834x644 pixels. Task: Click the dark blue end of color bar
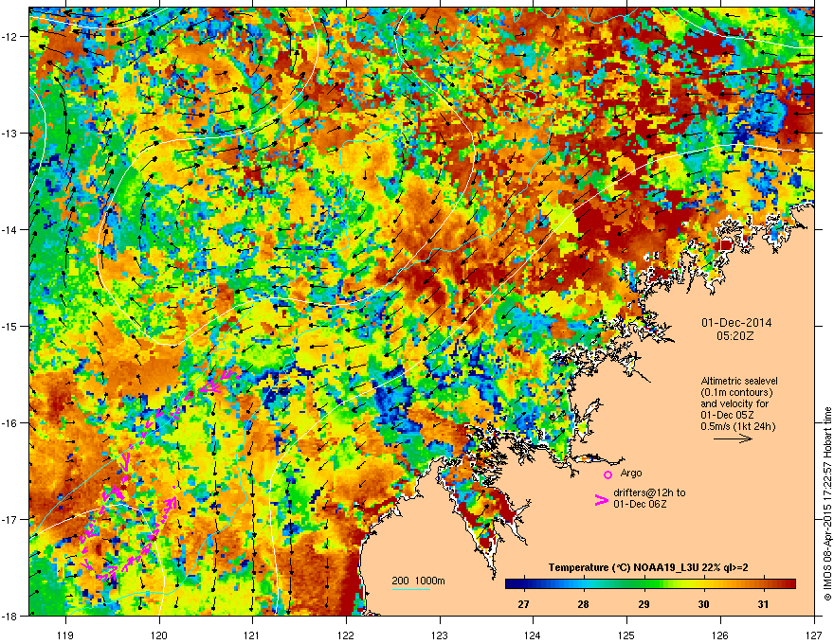[x=510, y=584]
